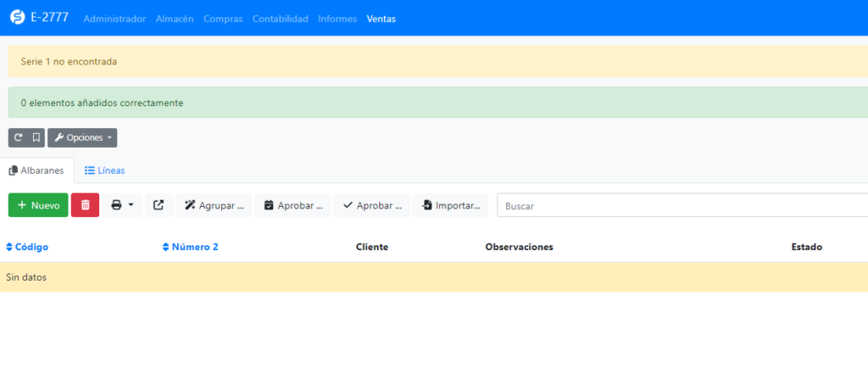Click the refresh page icon
Viewport: 868px width, 368px height.
(x=18, y=137)
